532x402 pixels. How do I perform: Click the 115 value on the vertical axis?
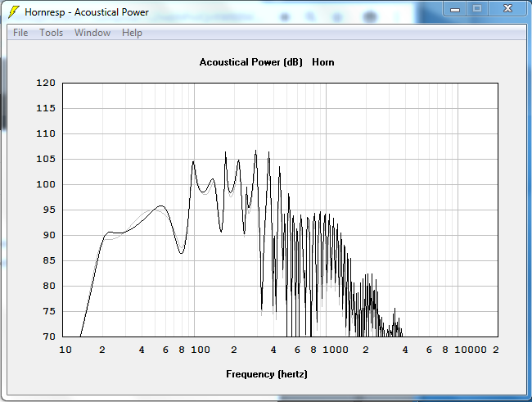click(46, 108)
